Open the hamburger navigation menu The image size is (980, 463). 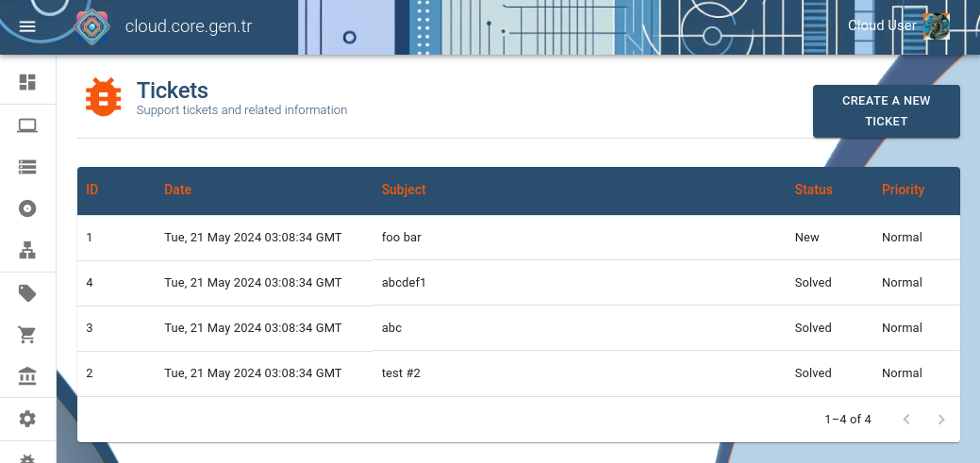coord(27,26)
